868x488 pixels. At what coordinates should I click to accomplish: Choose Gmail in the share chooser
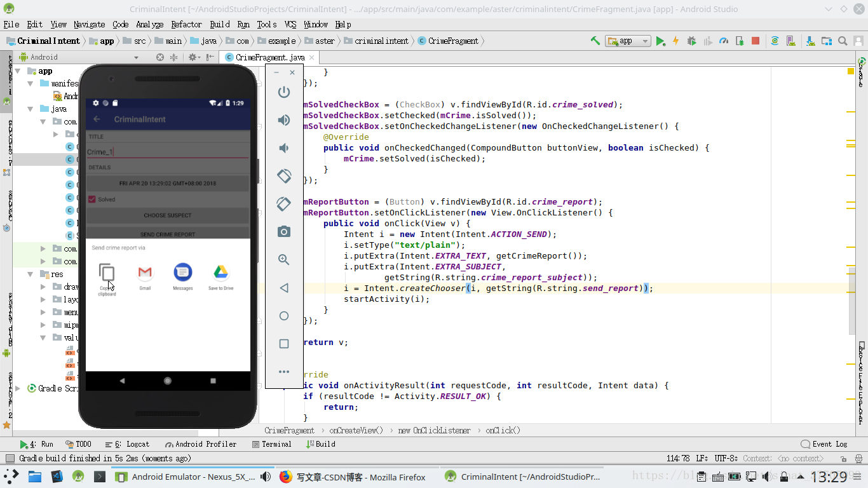coord(145,276)
